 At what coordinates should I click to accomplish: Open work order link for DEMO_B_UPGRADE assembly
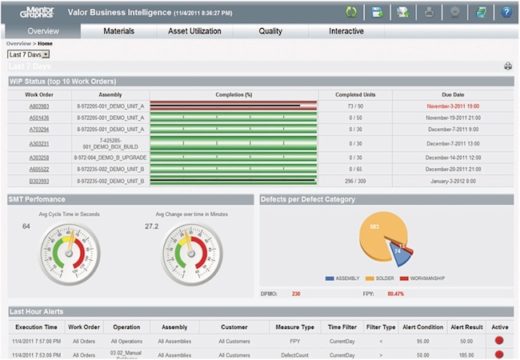pos(39,157)
